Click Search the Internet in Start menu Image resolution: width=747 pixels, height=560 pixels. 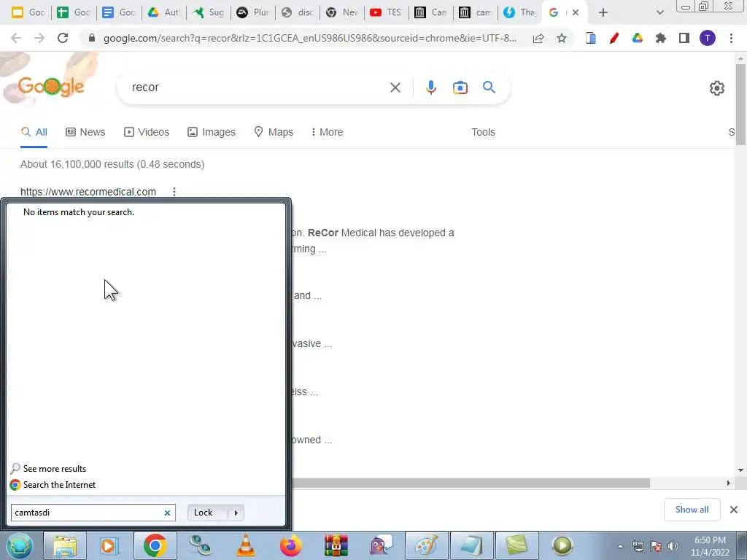pos(53,485)
